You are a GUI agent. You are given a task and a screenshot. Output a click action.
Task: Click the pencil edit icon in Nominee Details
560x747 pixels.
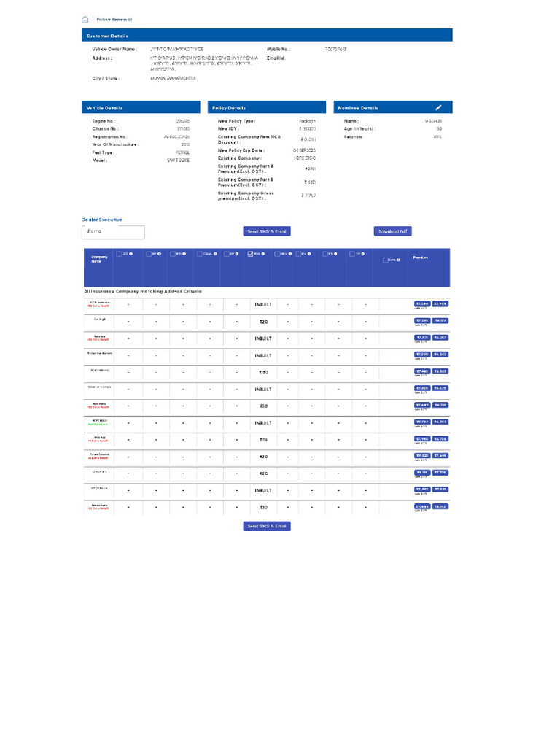[438, 108]
